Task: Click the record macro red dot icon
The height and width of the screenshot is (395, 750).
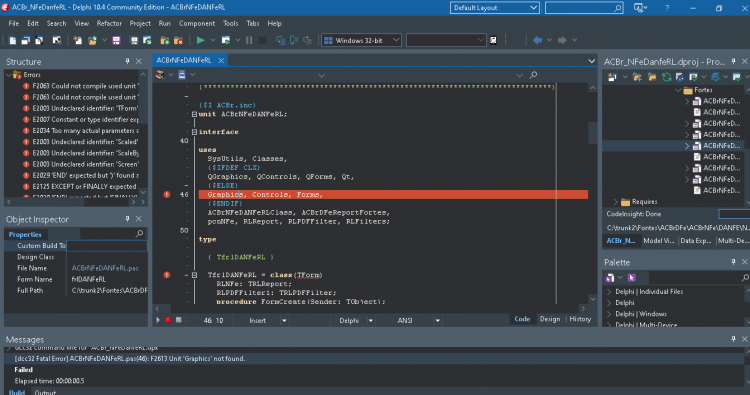Action: [x=168, y=320]
